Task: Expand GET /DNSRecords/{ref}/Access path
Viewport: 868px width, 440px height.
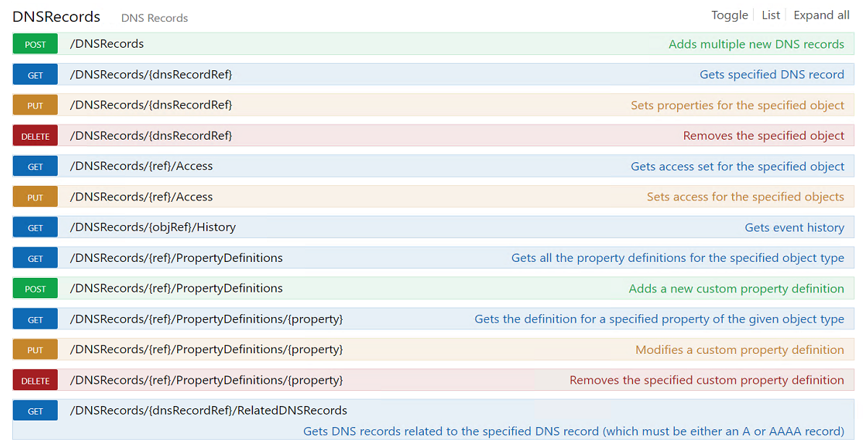Action: tap(141, 166)
